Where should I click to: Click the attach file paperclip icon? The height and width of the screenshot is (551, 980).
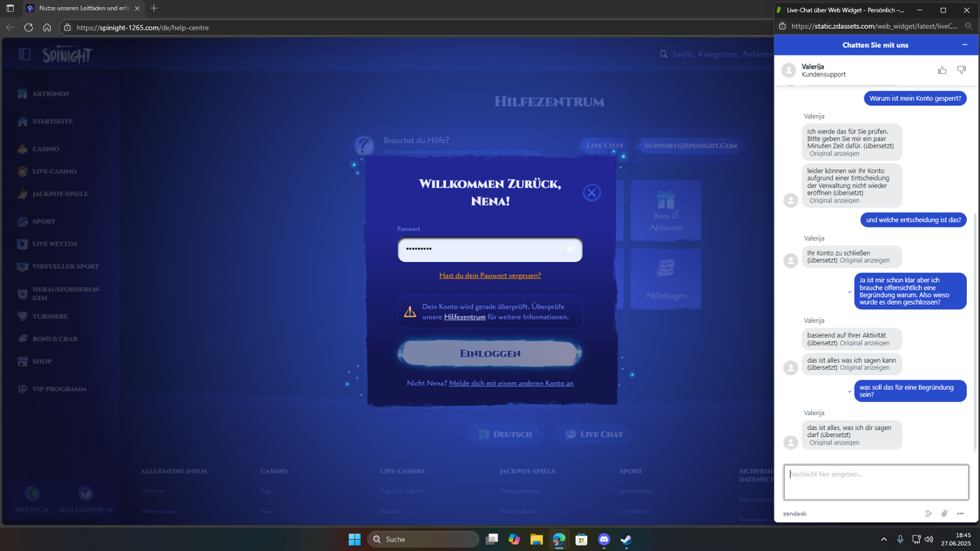pos(944,514)
